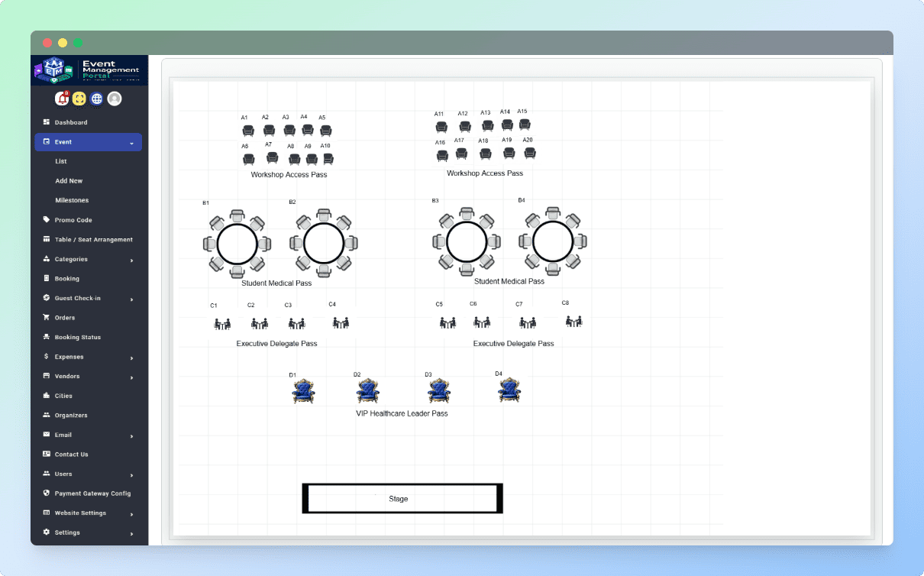Image resolution: width=924 pixels, height=576 pixels.
Task: Expand the Users submenu arrow
Action: tap(131, 474)
